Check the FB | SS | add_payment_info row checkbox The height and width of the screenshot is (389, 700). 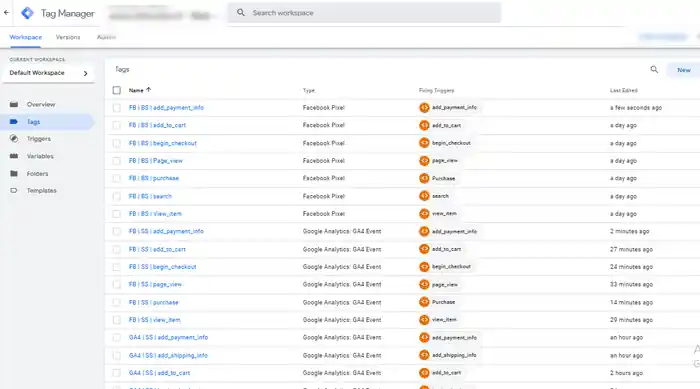pyautogui.click(x=117, y=231)
